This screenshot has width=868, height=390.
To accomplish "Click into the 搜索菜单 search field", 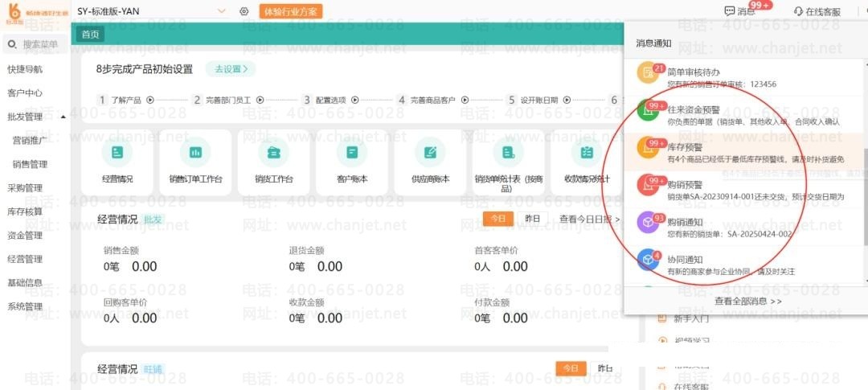I will point(35,44).
